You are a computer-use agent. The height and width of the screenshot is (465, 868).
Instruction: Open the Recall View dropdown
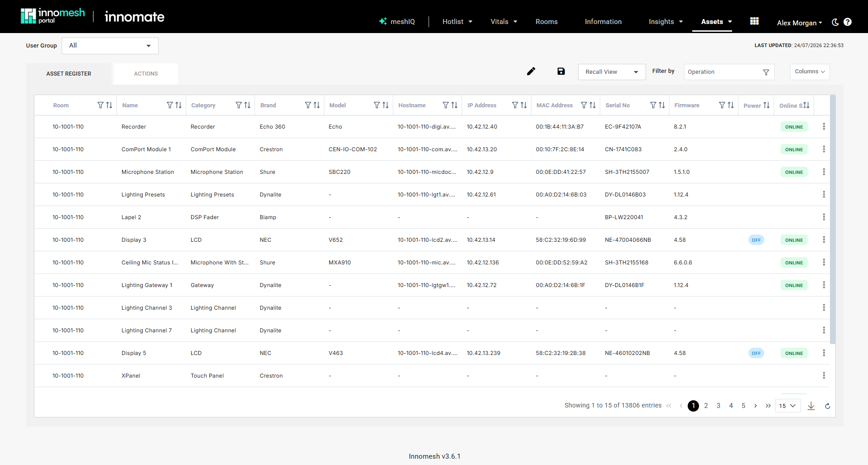[612, 72]
